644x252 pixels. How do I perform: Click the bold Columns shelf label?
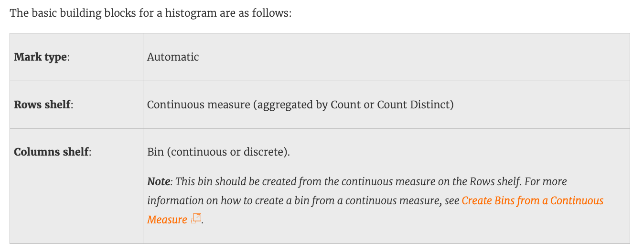tap(52, 152)
